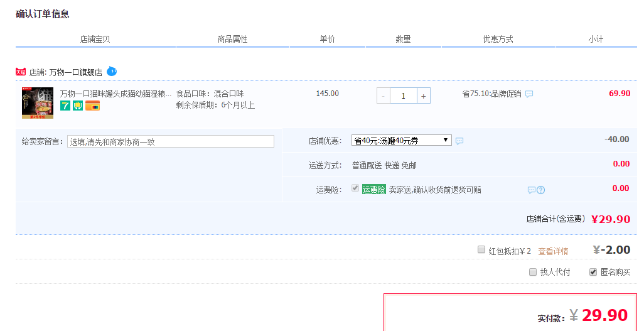The height and width of the screenshot is (331, 644).
Task: Uncheck the 匿名购买 checkbox
Action: pyautogui.click(x=593, y=272)
